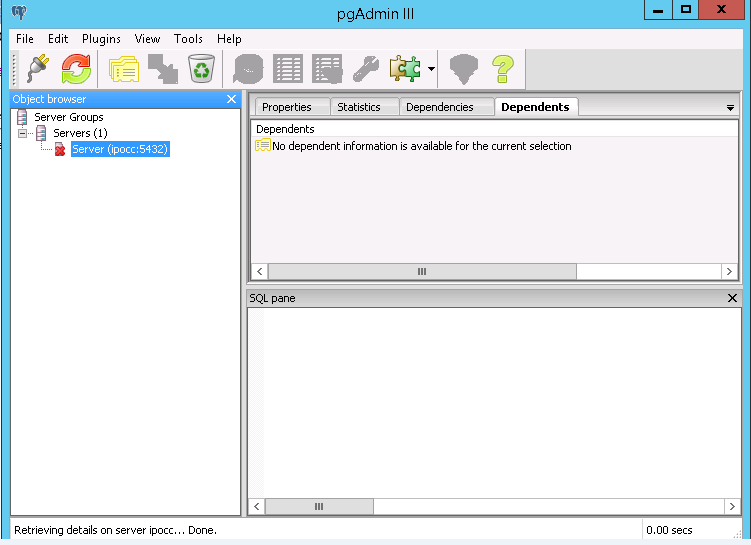Click inside the SQL pane text area
The height and width of the screenshot is (545, 751).
(x=494, y=403)
